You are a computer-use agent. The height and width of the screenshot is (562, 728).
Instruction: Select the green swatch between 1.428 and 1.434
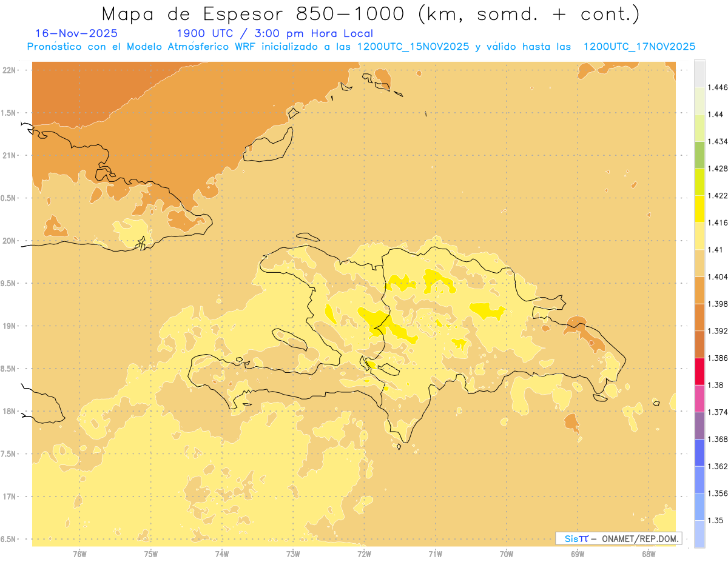pyautogui.click(x=699, y=155)
